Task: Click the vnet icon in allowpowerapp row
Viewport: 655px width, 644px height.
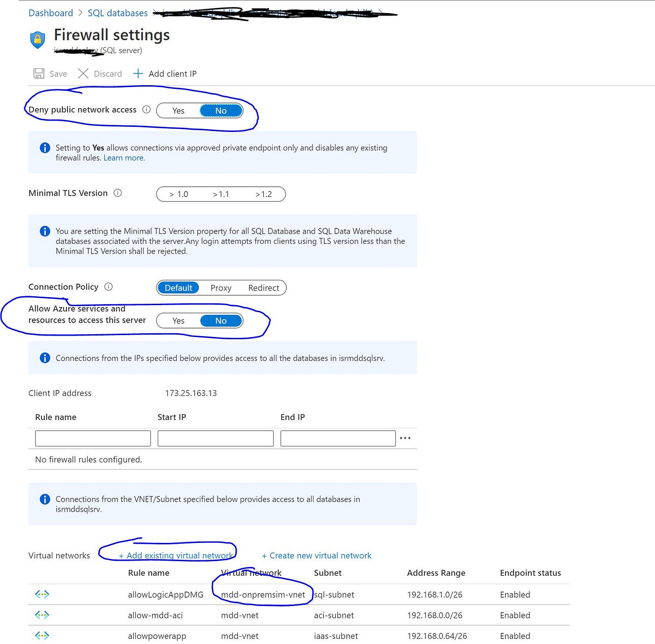Action: coord(42,636)
